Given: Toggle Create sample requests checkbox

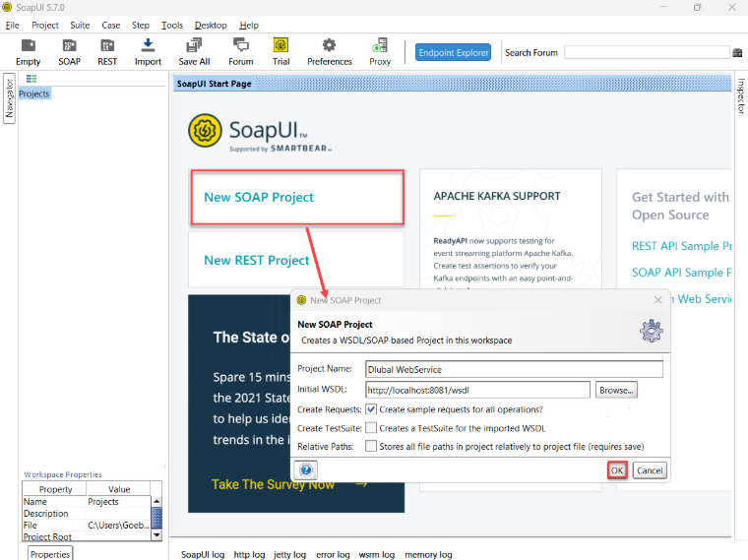Looking at the screenshot, I should point(371,409).
